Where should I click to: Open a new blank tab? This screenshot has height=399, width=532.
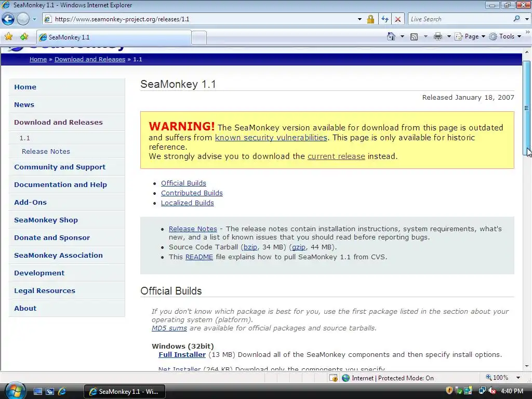(199, 37)
